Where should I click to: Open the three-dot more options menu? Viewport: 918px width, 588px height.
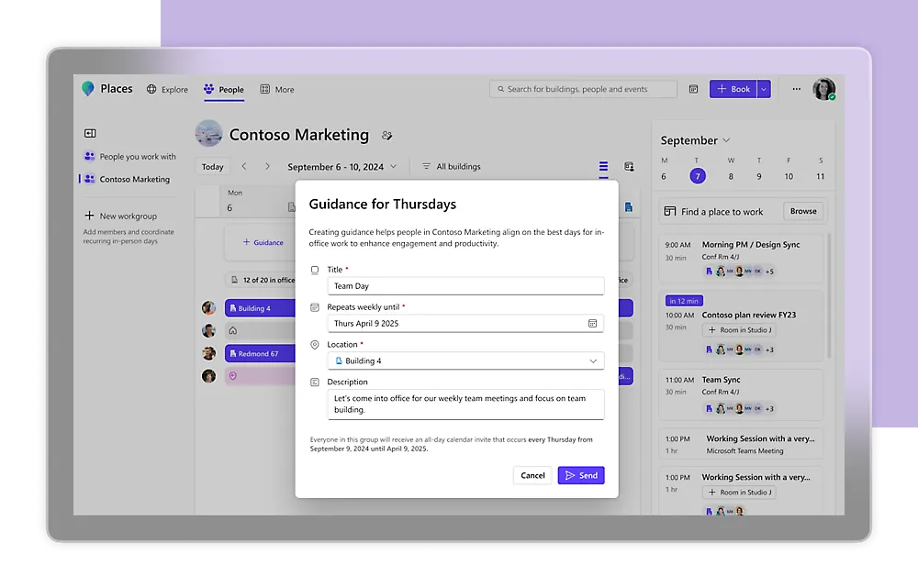[x=796, y=89]
